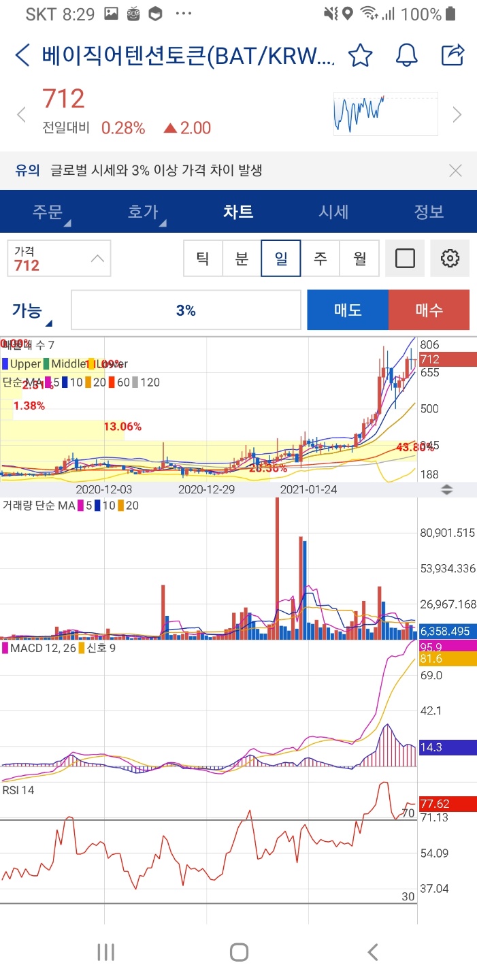This screenshot has height=980, width=477.
Task: Tap the location status icon
Action: click(348, 14)
